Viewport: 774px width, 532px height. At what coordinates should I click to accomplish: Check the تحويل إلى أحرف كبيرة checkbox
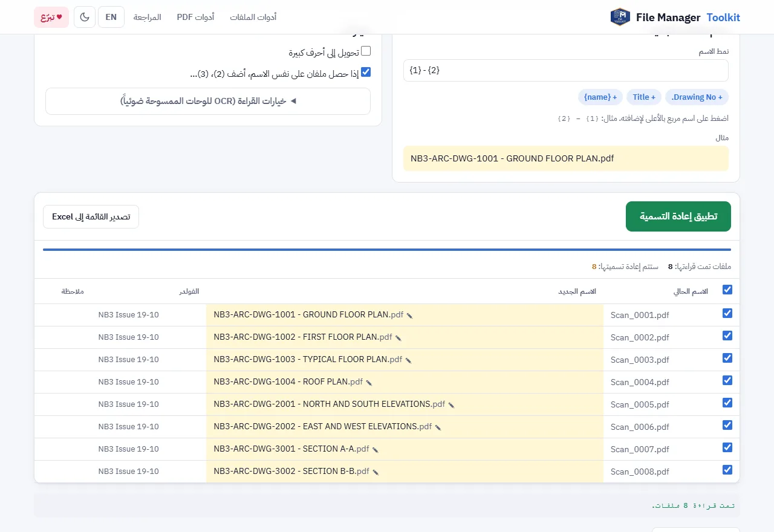pos(366,51)
